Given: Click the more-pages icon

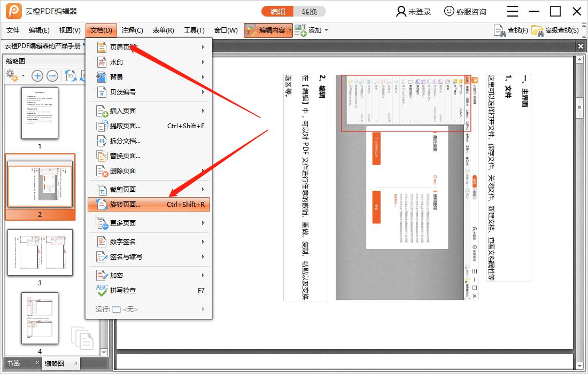Looking at the screenshot, I should pos(102,223).
